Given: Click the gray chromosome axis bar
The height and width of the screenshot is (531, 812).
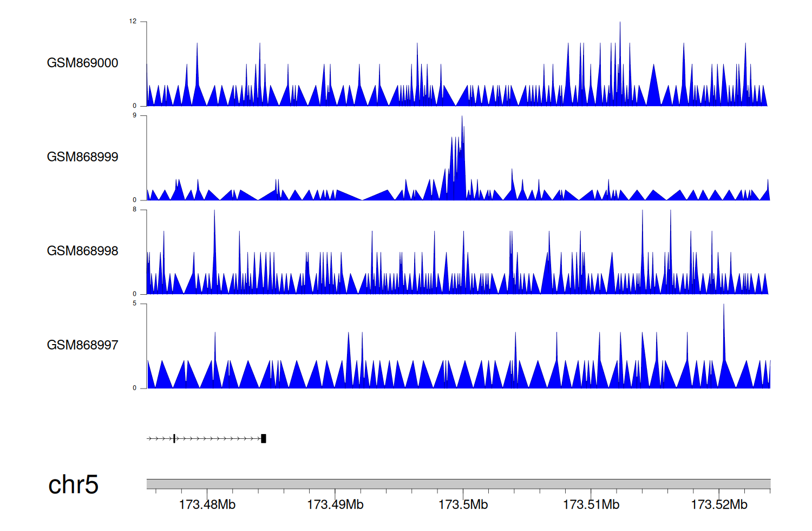Looking at the screenshot, I should pyautogui.click(x=458, y=484).
